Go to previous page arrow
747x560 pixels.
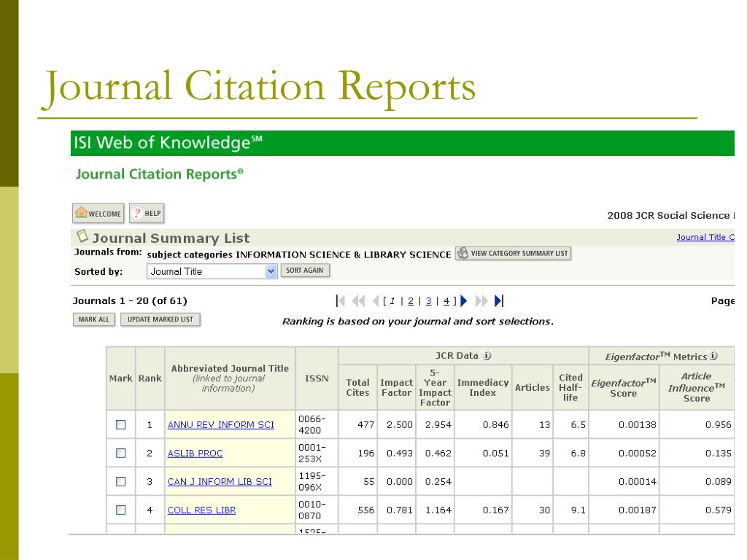[x=376, y=301]
